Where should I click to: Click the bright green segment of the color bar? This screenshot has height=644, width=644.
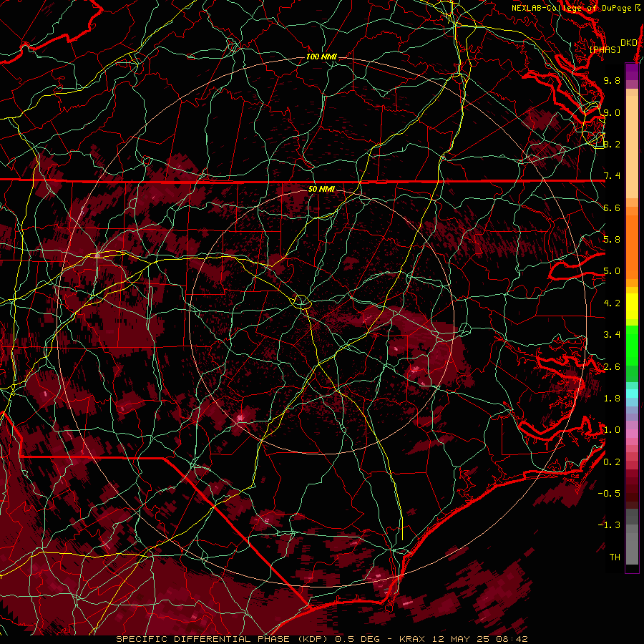click(x=632, y=347)
